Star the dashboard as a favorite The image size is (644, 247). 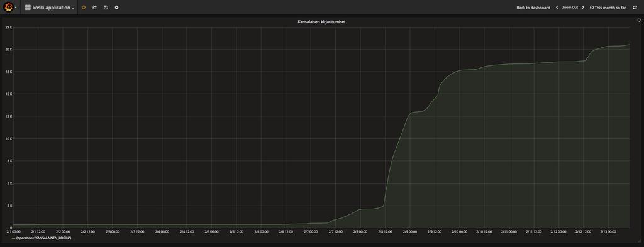pyautogui.click(x=84, y=8)
